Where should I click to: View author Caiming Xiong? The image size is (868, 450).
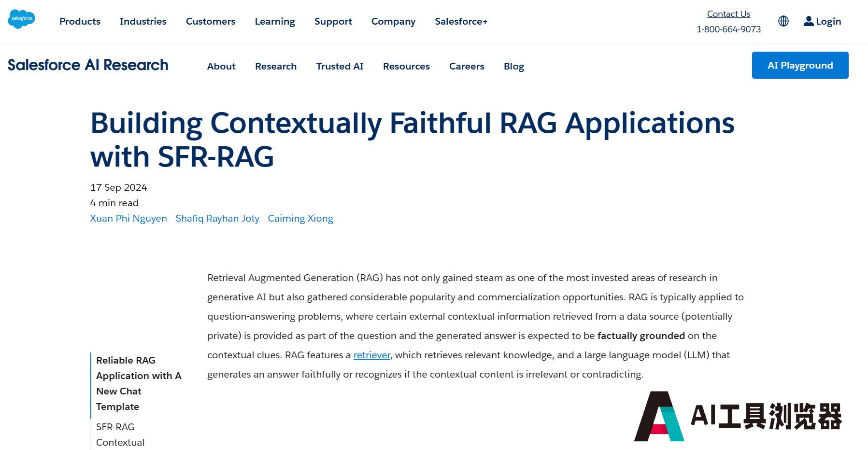coord(300,218)
